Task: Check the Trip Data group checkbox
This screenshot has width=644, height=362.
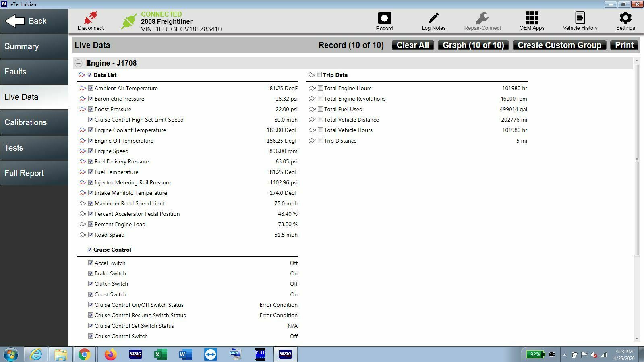Action: [319, 75]
